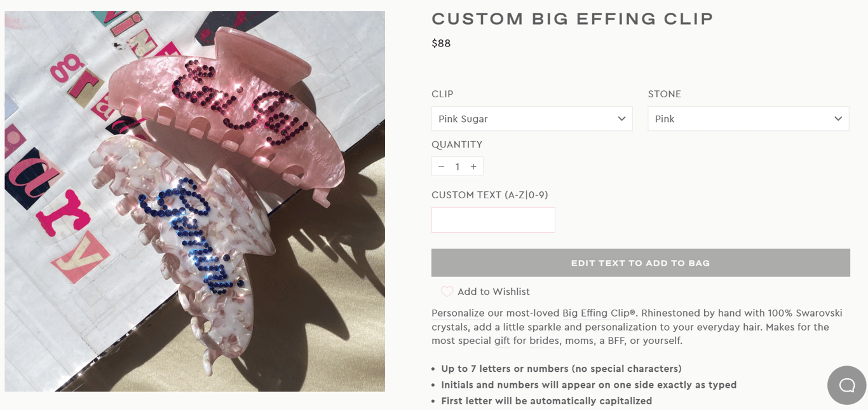Expand the Stone dropdown chevron arrow
The height and width of the screenshot is (410, 868).
click(x=838, y=119)
